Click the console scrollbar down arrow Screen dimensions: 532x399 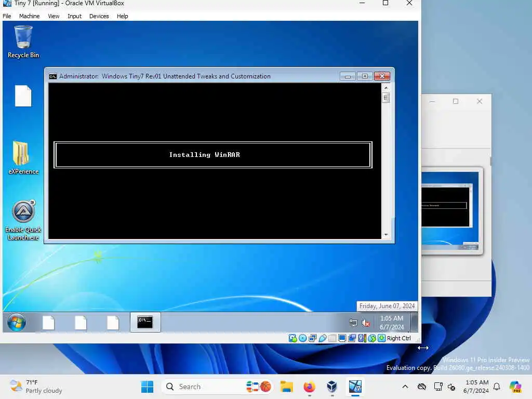386,234
